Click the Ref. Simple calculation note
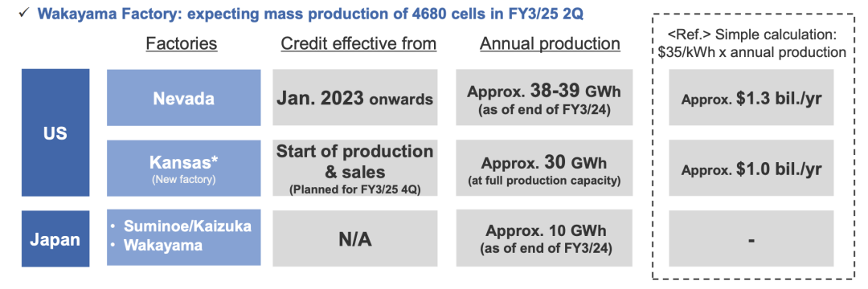Image resolution: width=868 pixels, height=289 pixels. (751, 43)
